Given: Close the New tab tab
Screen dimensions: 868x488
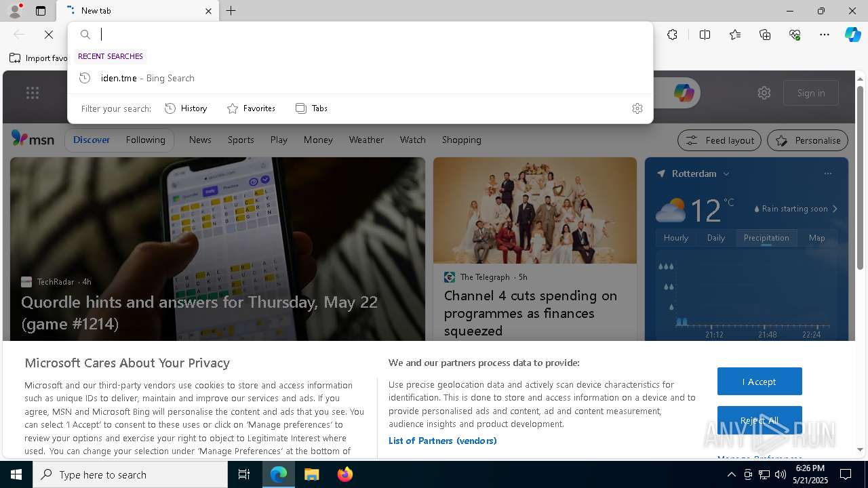Looking at the screenshot, I should [208, 11].
